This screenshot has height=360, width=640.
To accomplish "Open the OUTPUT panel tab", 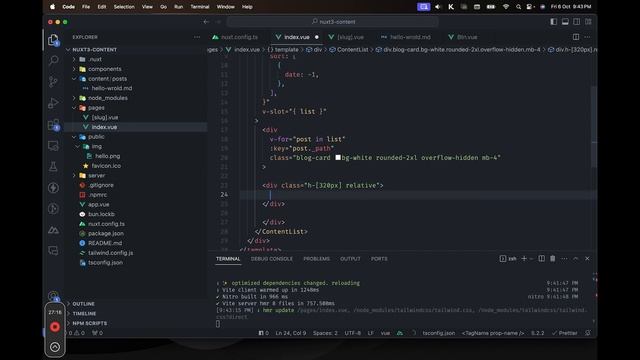I will tap(350, 259).
